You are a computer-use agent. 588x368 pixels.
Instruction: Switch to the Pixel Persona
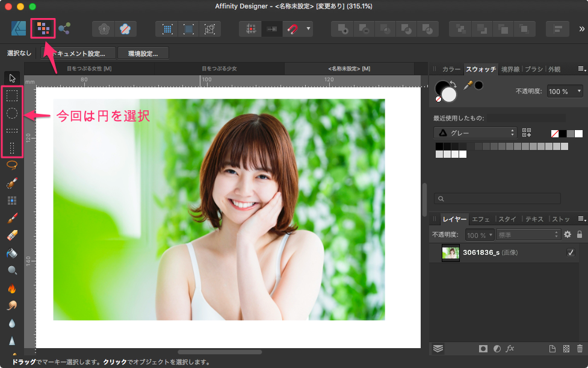(x=42, y=28)
